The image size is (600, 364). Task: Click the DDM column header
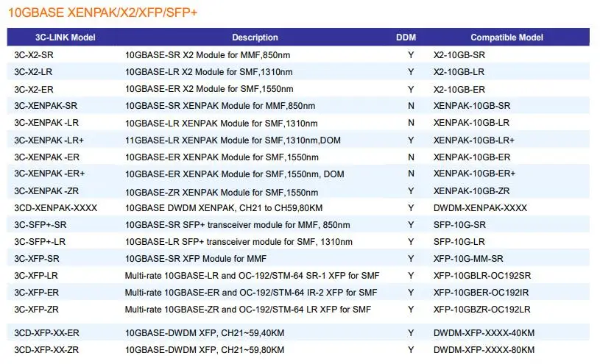click(x=406, y=38)
